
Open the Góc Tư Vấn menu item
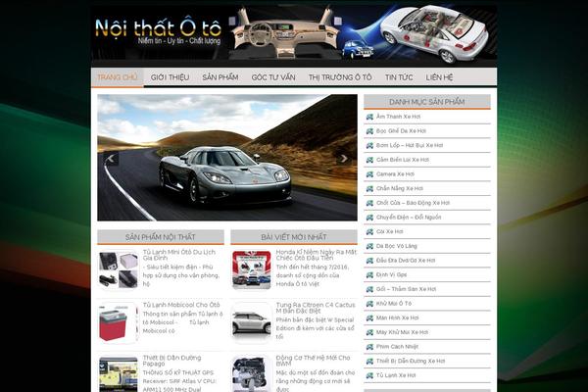click(x=273, y=77)
